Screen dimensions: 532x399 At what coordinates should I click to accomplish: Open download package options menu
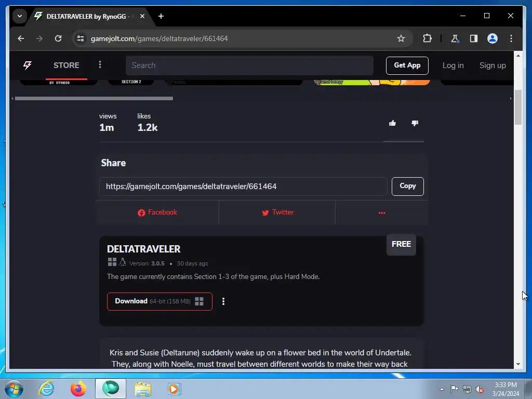point(223,301)
